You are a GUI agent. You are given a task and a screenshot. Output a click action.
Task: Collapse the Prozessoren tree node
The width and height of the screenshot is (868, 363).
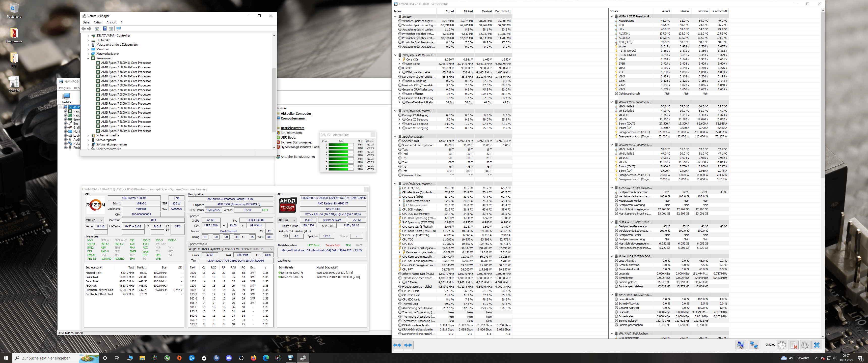88,58
